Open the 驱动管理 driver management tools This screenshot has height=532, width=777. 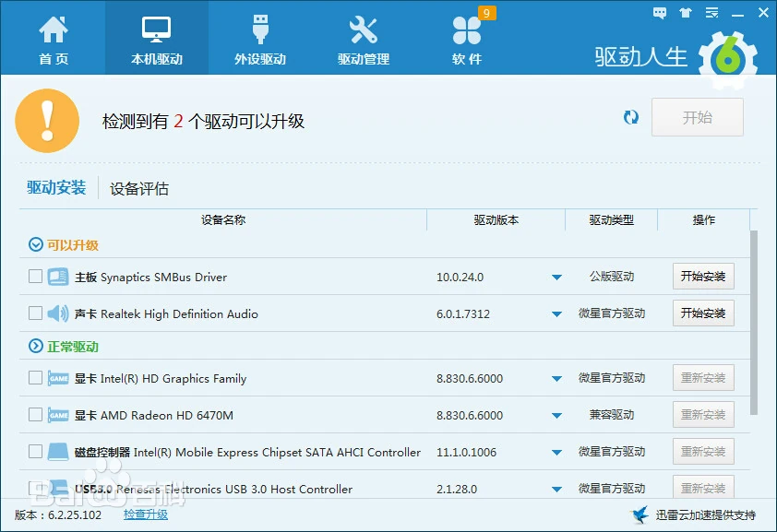click(363, 37)
